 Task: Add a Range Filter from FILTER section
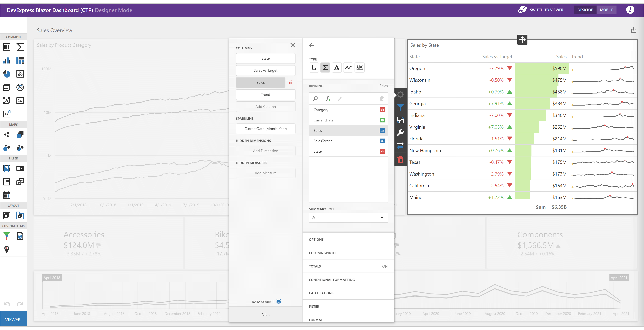pyautogui.click(x=7, y=168)
